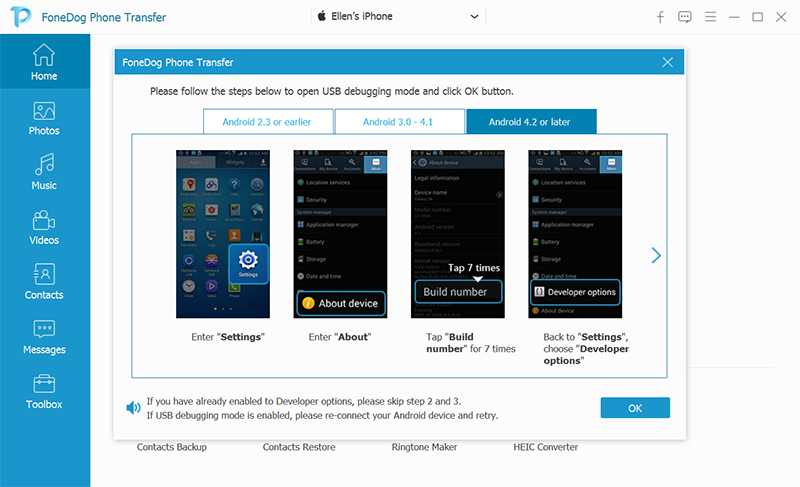Open HEIC Converter tool
Viewport: 800px width, 487px height.
[545, 447]
